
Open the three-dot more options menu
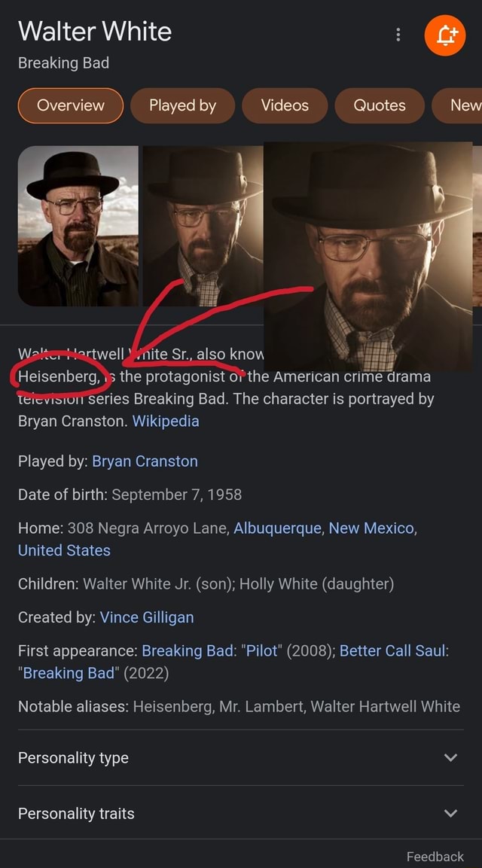click(398, 35)
